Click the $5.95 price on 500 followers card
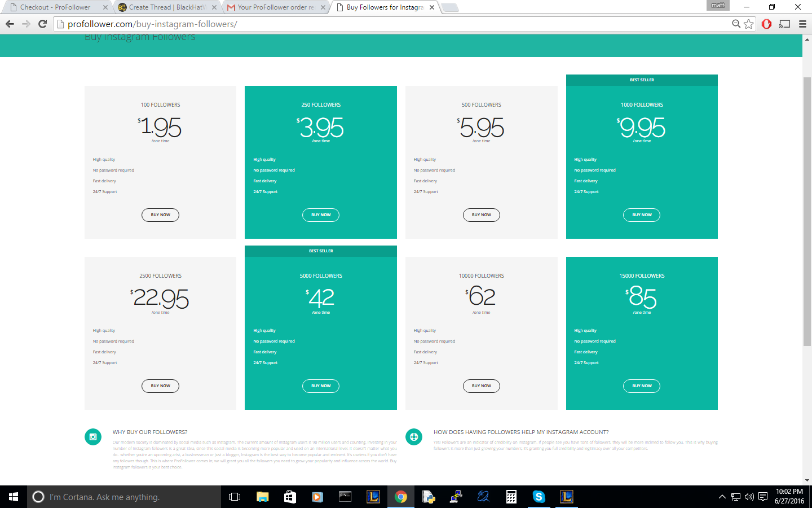The width and height of the screenshot is (812, 508). [480, 128]
